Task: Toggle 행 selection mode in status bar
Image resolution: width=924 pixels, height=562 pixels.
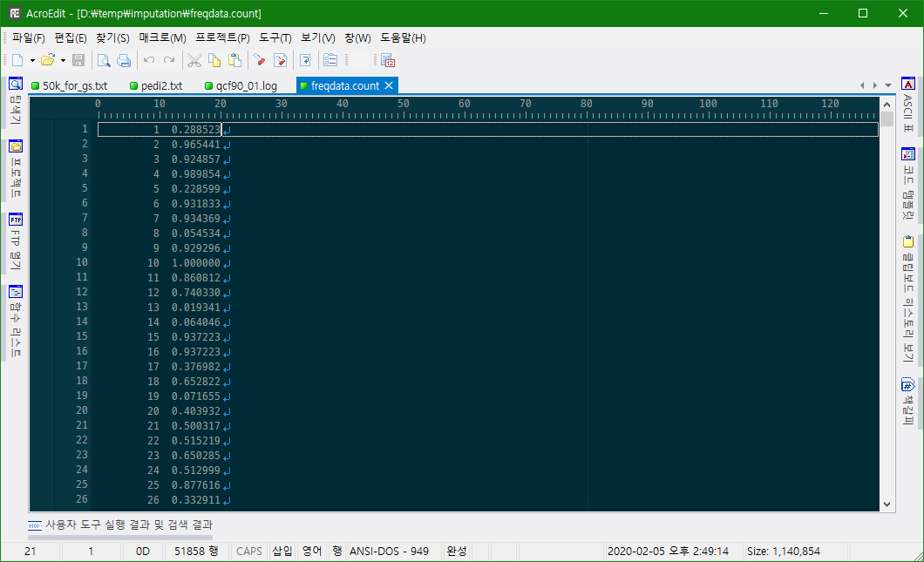Action: click(337, 552)
